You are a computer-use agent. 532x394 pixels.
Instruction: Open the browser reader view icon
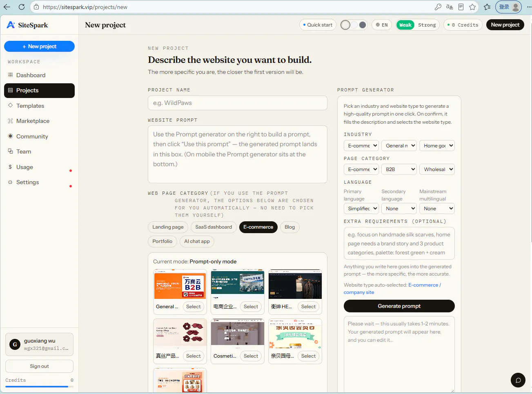click(461, 7)
